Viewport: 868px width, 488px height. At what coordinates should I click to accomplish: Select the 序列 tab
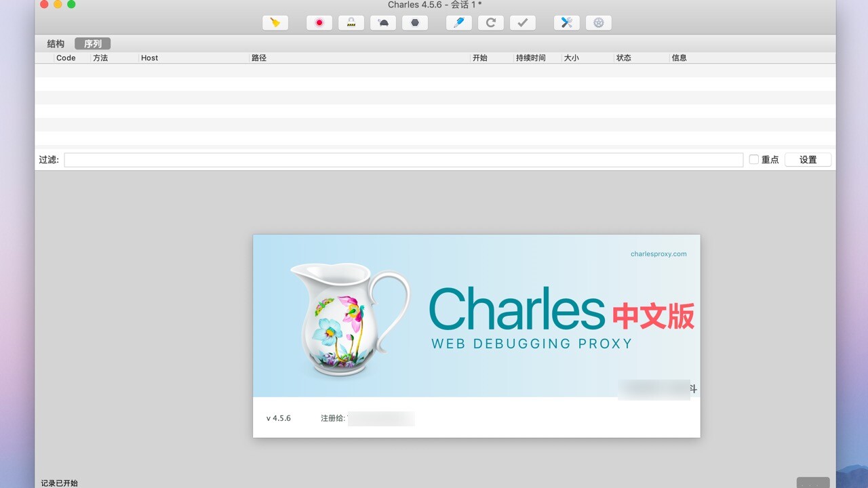[x=92, y=43]
